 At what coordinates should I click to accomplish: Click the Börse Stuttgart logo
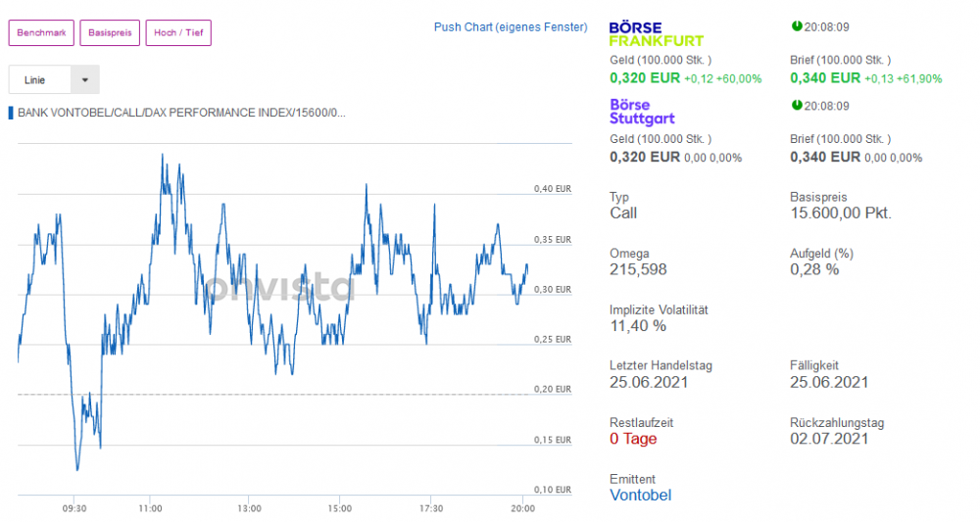pos(642,112)
